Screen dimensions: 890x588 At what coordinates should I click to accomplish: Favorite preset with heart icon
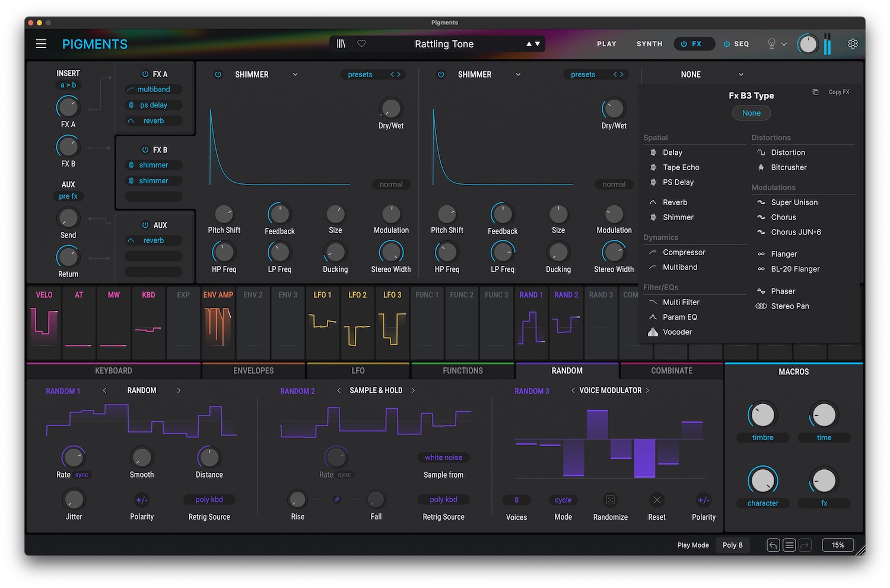(361, 44)
